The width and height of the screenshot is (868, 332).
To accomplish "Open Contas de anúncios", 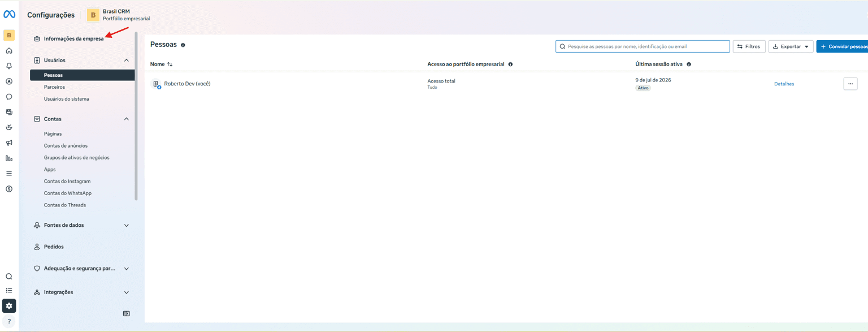I will [x=66, y=146].
